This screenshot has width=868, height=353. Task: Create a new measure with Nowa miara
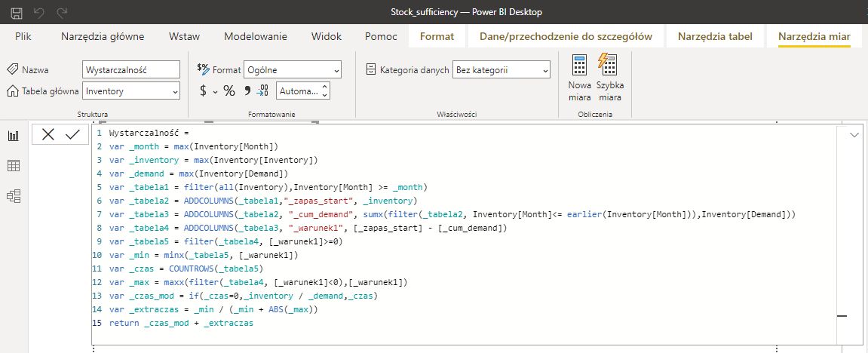(580, 78)
